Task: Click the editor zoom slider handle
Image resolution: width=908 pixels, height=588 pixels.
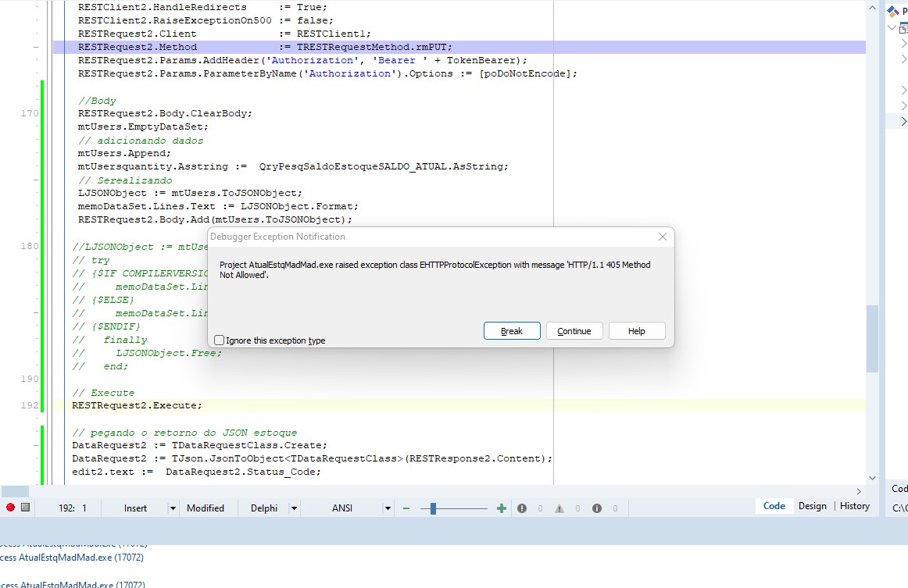Action: click(x=433, y=508)
